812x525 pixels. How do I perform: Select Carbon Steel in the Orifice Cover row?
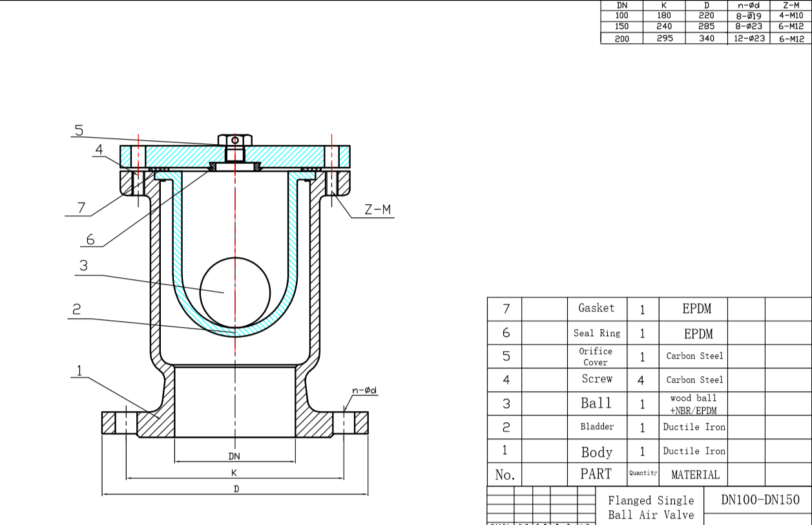coord(695,356)
